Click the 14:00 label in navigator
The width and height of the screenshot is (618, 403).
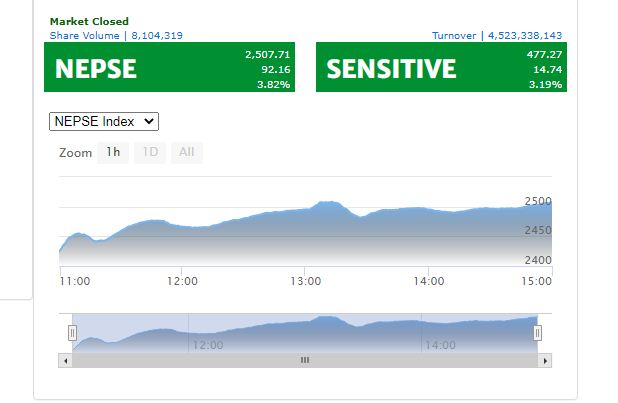point(440,345)
